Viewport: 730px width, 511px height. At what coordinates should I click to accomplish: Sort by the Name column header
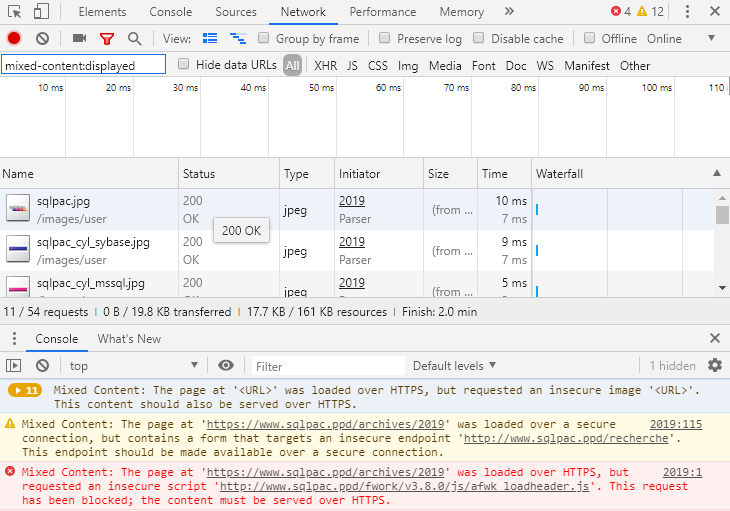click(x=89, y=174)
